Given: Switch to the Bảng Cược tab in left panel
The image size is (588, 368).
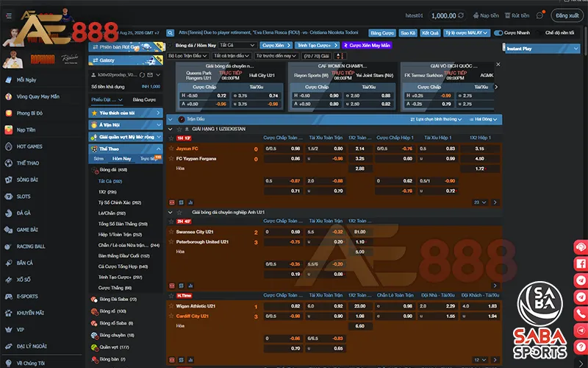Looking at the screenshot, I should tap(144, 99).
